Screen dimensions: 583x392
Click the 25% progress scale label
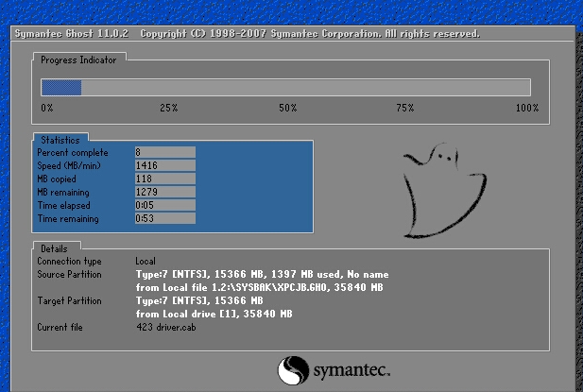pos(168,108)
